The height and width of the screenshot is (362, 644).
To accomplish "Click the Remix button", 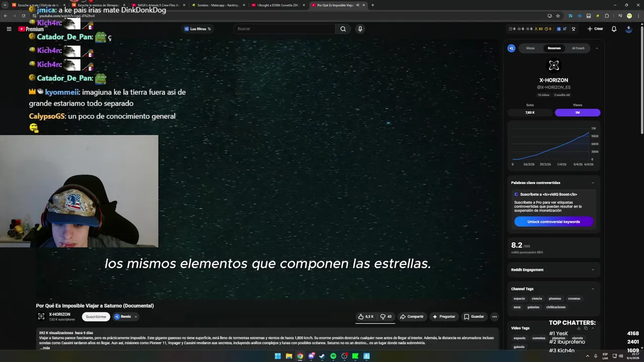I will point(123,317).
